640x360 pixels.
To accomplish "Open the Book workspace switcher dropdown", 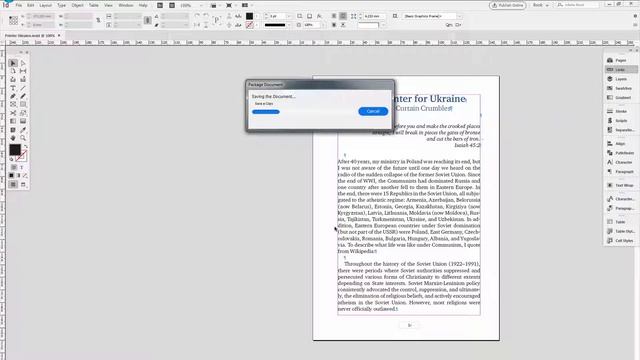I will 540,5.
